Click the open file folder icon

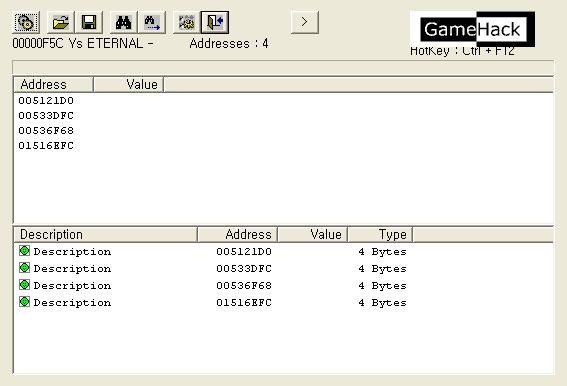pos(61,22)
